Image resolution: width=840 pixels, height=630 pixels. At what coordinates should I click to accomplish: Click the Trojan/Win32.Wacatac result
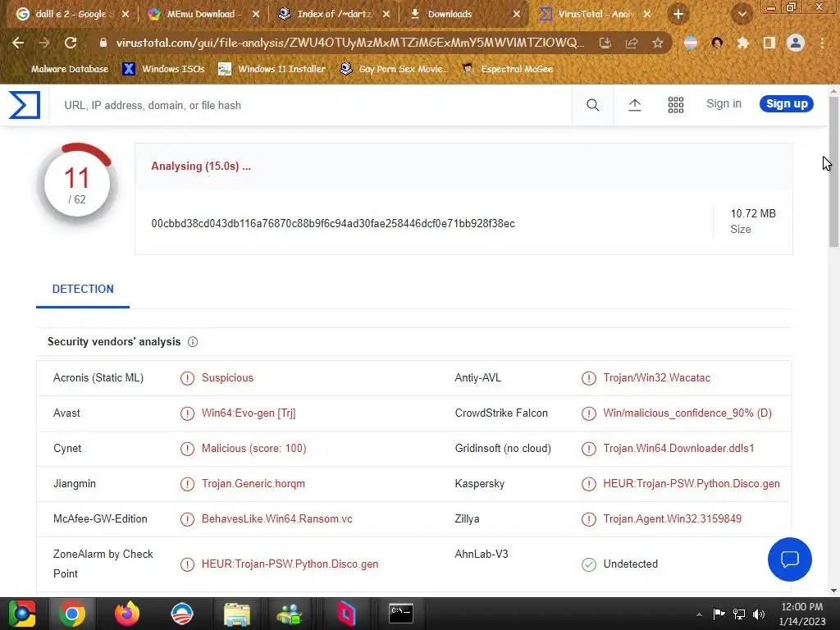tap(656, 377)
